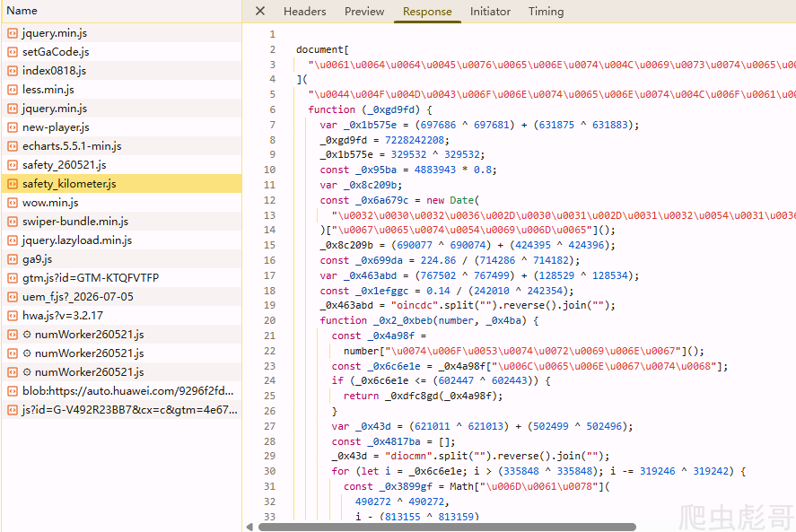796x532 pixels.
Task: Click the left scroll arrow below the code
Action: [249, 527]
